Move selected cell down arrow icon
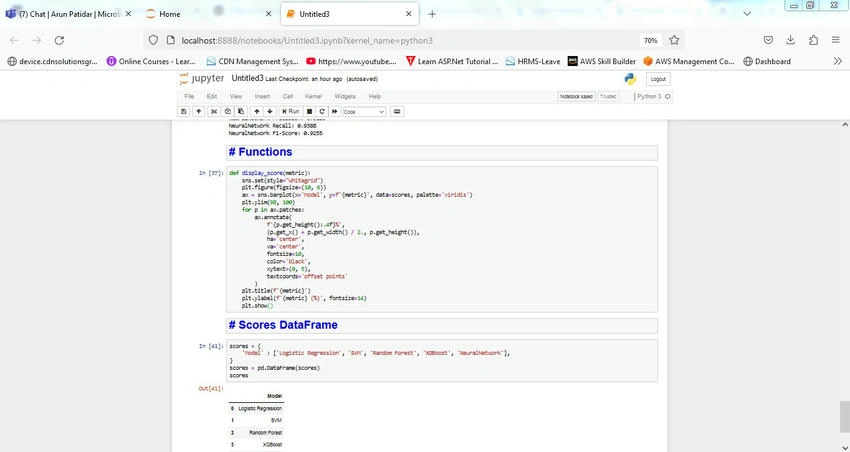The image size is (850, 452). click(270, 112)
